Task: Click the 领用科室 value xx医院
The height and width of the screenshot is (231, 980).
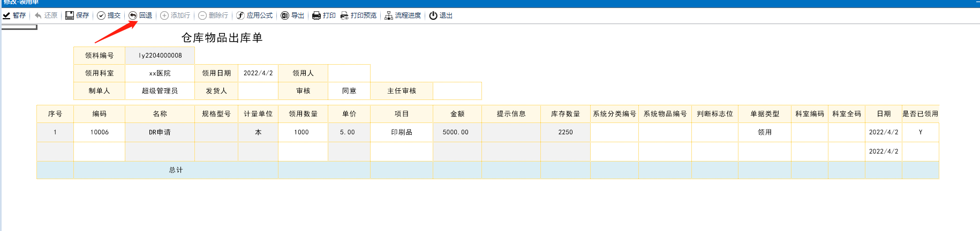Action: (160, 73)
